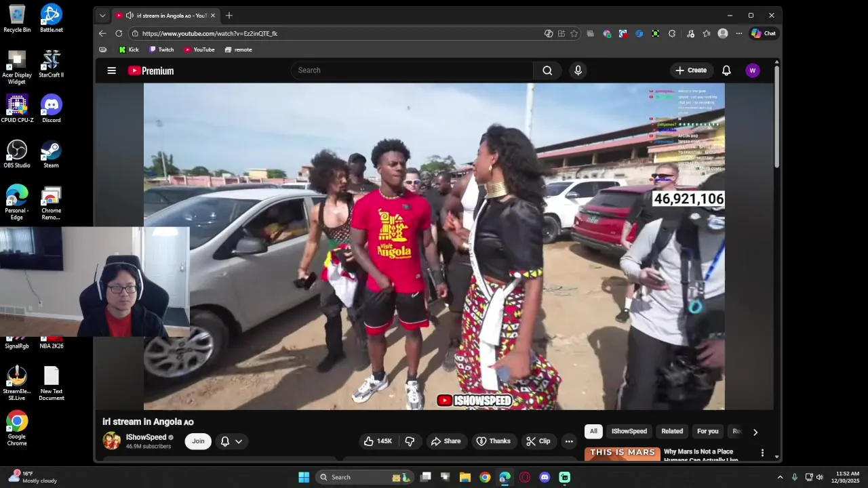Open YouTube notifications bell
Viewport: 868px width, 488px height.
click(726, 70)
